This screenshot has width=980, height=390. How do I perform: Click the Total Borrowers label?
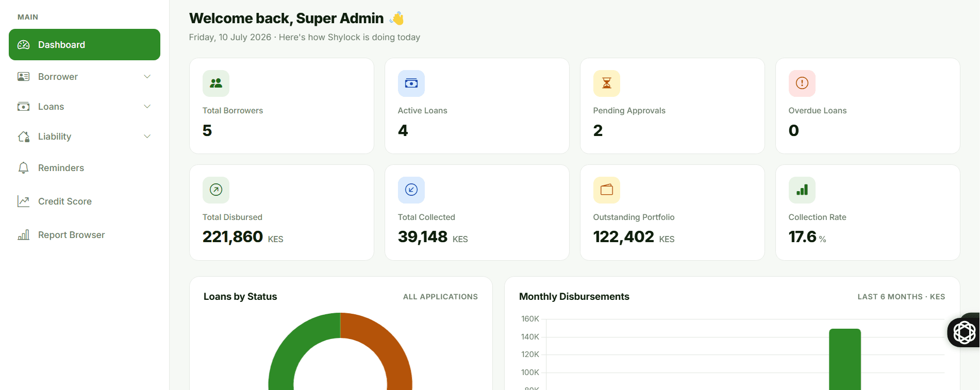(x=232, y=111)
